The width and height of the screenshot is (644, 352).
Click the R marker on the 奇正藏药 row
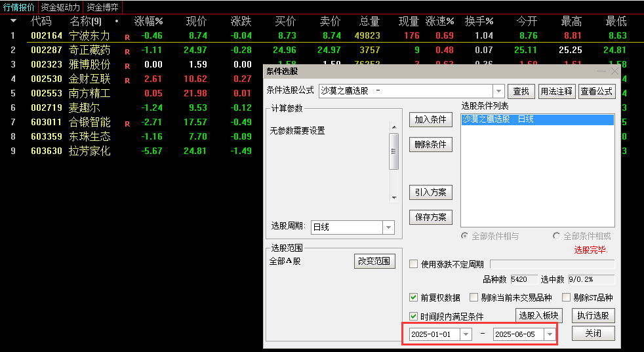127,52
